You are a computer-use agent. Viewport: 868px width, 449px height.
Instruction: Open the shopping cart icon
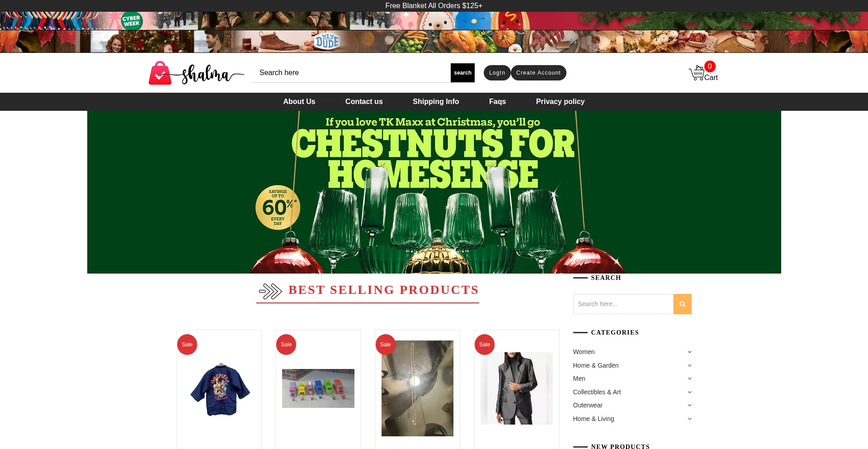tap(696, 73)
